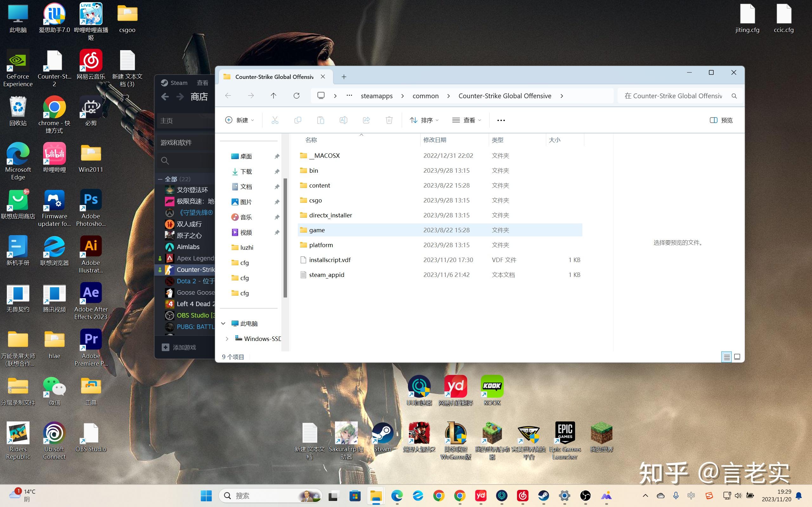Toggle the 预览 preview pane

tap(721, 120)
